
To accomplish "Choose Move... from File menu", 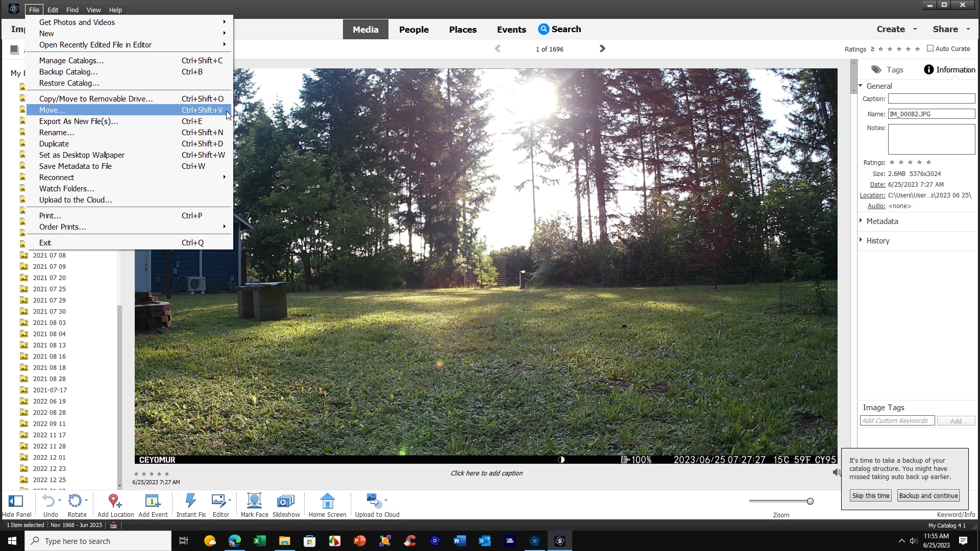I will click(x=52, y=110).
